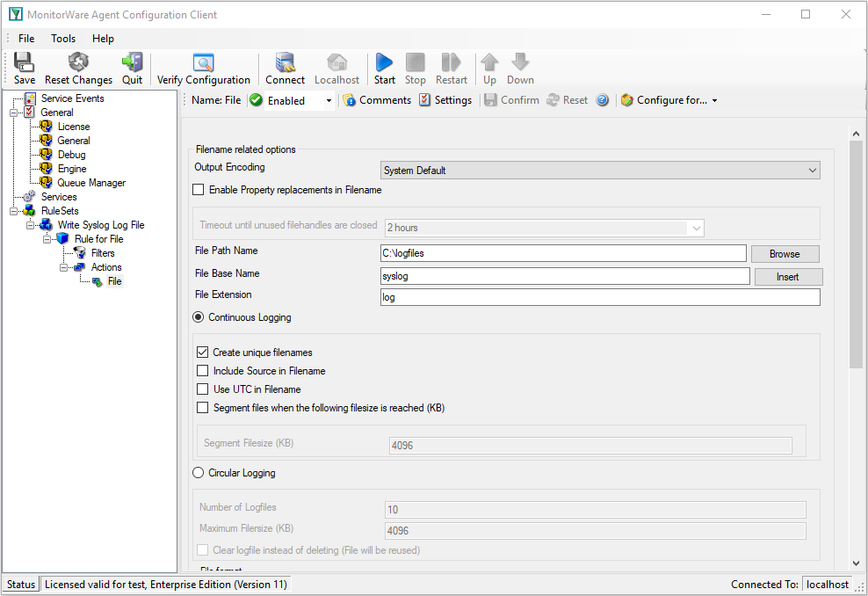Move item with the Down arrow icon
The height and width of the screenshot is (596, 868).
520,69
